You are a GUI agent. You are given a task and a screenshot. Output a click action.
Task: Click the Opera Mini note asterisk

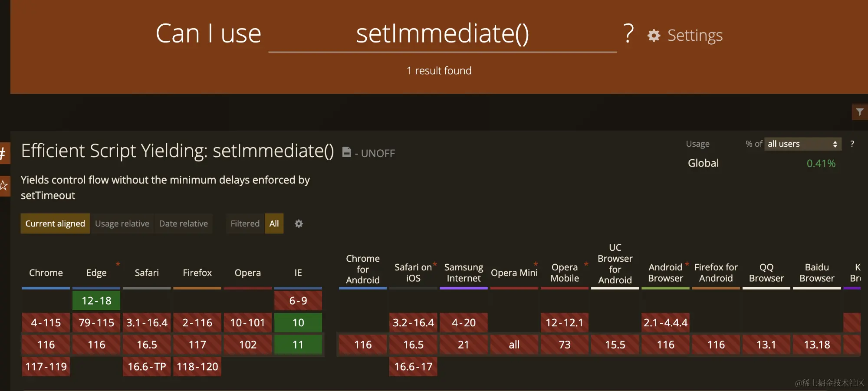pos(536,264)
